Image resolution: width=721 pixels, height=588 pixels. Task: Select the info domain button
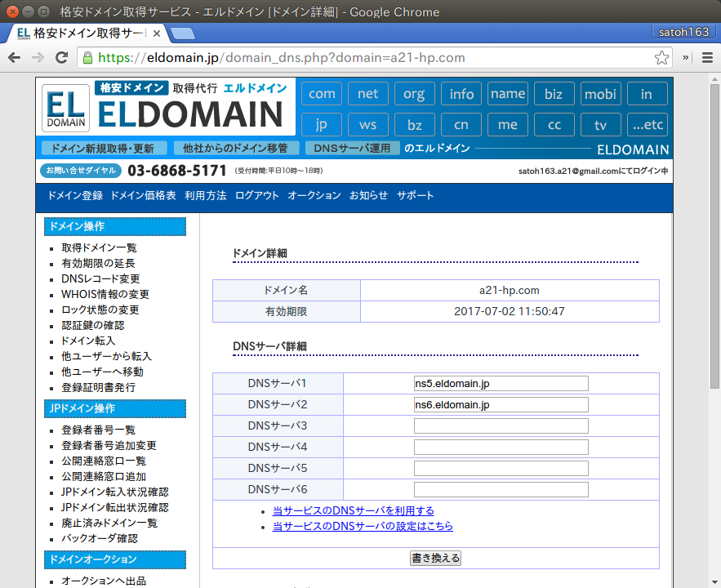(x=461, y=94)
